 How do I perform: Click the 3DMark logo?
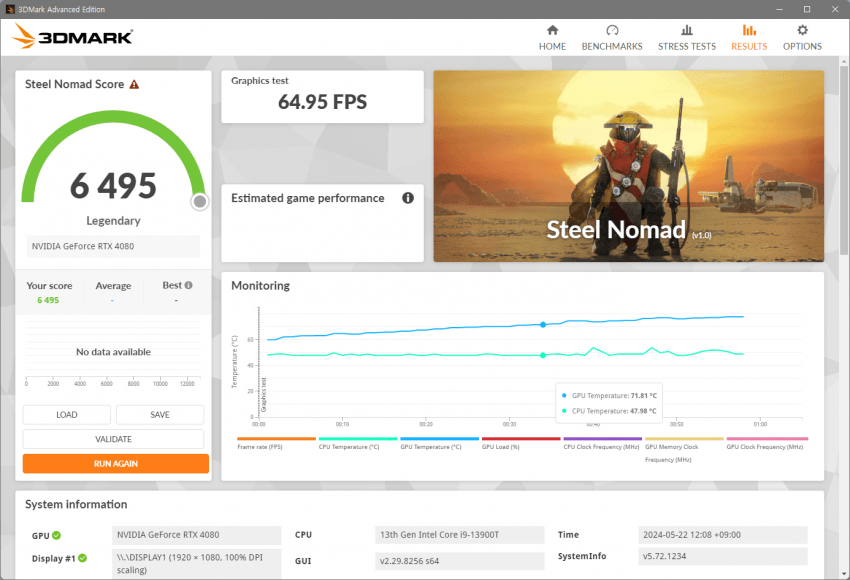pos(72,36)
